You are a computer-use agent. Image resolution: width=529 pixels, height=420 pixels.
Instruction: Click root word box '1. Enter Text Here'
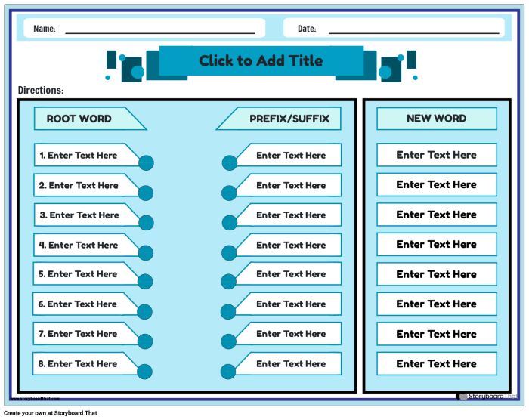tap(86, 155)
